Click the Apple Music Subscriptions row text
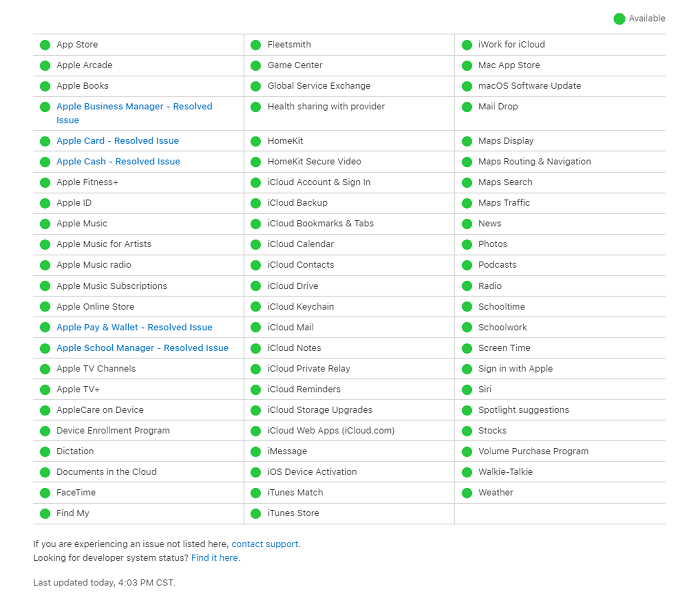 pos(112,286)
